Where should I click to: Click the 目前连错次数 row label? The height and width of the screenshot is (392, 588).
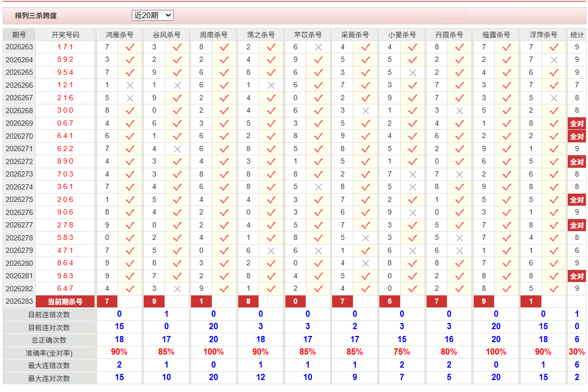point(49,315)
